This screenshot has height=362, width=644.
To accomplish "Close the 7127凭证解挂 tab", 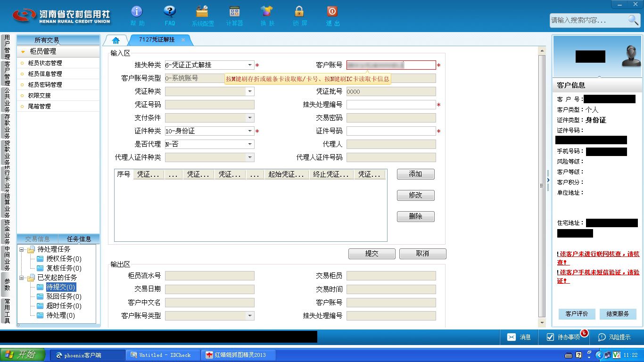I will [183, 40].
